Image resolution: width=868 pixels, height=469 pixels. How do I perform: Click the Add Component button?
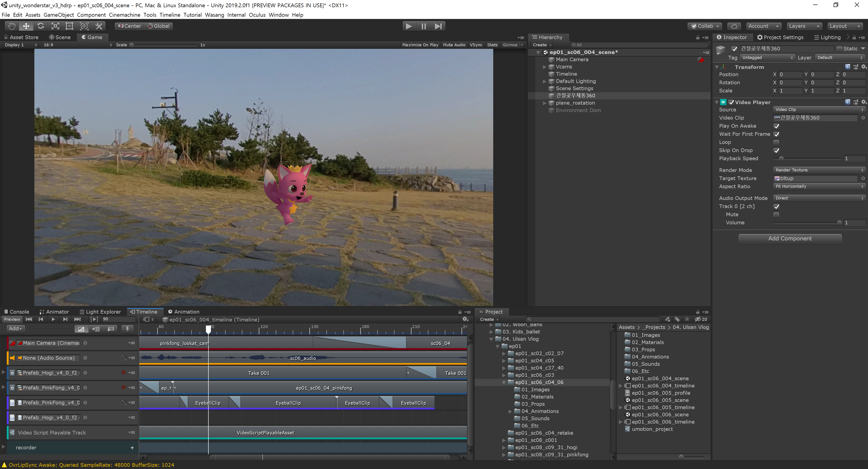click(790, 238)
